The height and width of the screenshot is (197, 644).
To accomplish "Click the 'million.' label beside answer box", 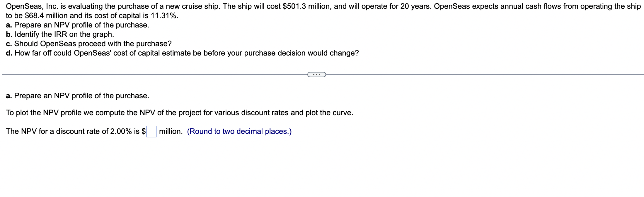I will [x=170, y=132].
